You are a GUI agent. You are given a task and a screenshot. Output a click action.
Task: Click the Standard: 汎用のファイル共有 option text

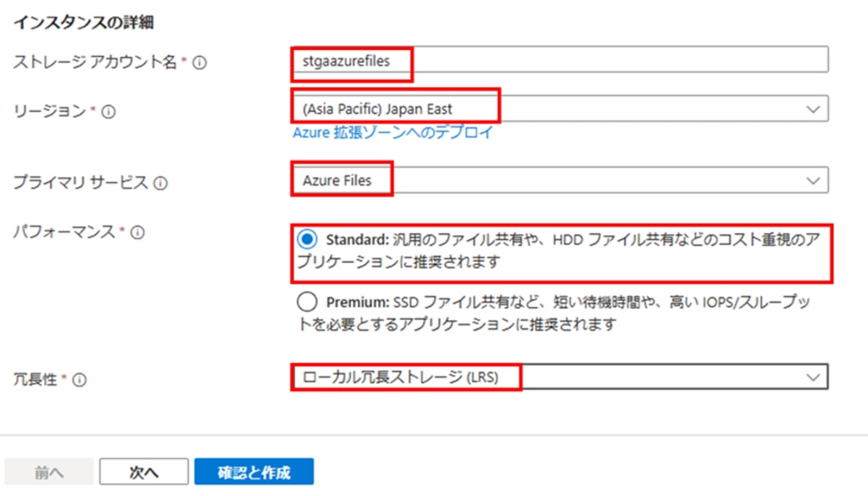[559, 250]
